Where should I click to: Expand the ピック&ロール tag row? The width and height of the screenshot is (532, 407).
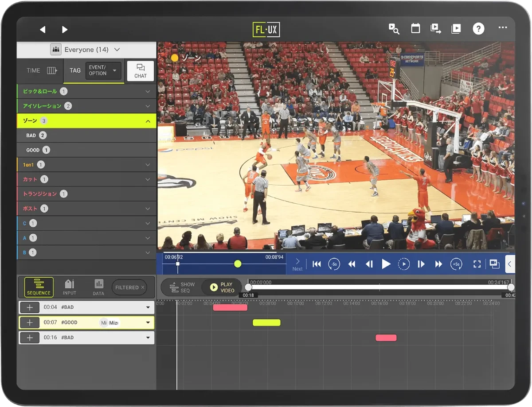tap(86, 91)
